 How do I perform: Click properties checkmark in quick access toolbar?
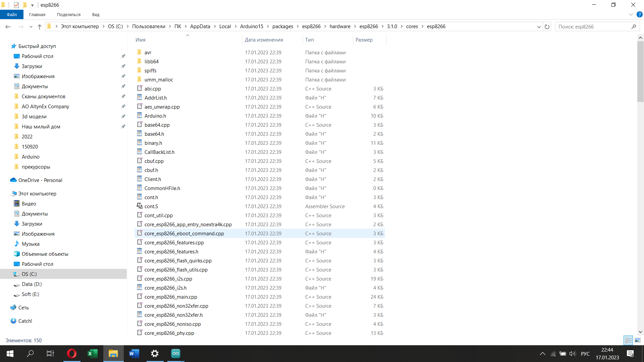click(x=16, y=5)
